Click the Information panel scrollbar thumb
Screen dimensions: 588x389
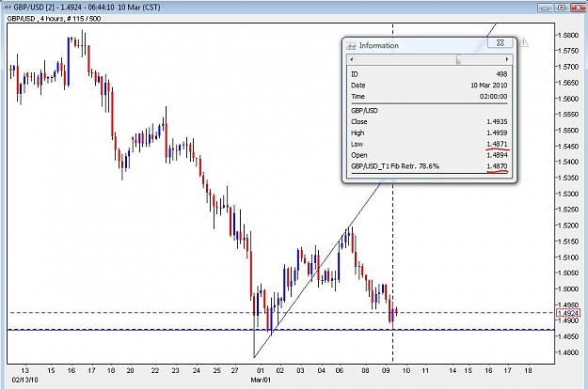pyautogui.click(x=458, y=59)
